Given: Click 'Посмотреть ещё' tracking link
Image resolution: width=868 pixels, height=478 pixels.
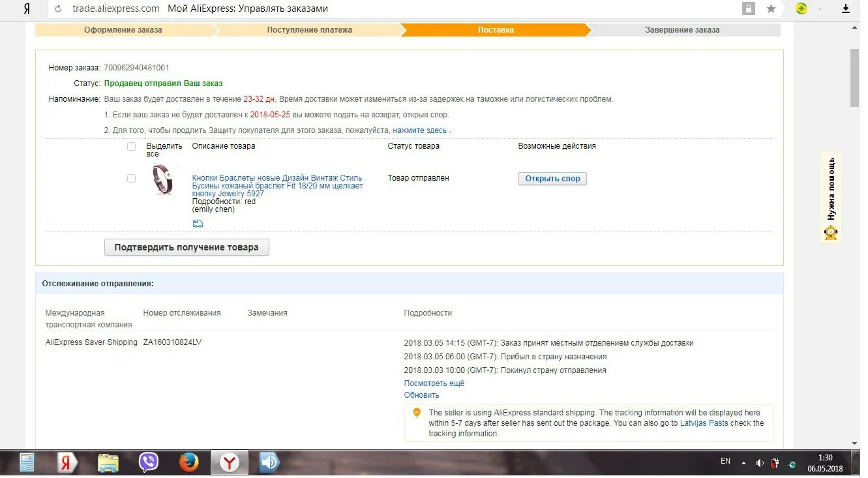Looking at the screenshot, I should coord(434,383).
